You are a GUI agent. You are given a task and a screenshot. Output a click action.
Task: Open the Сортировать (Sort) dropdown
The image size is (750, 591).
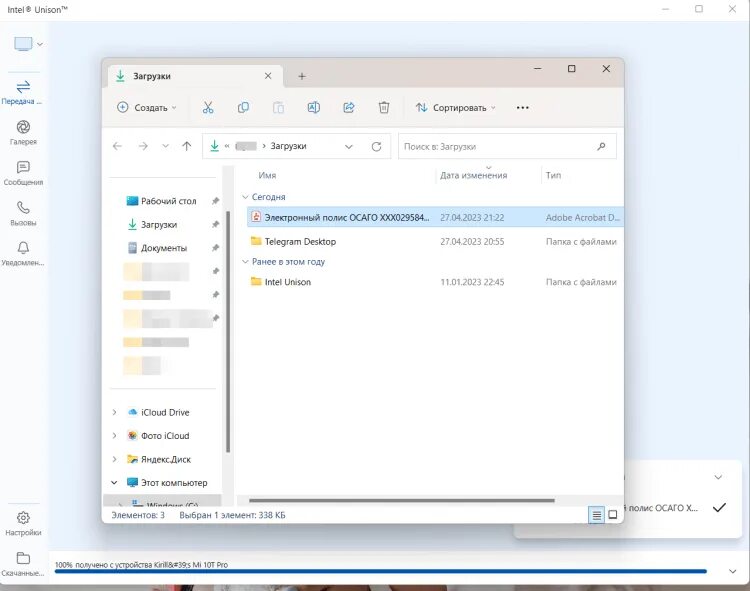[x=455, y=108]
